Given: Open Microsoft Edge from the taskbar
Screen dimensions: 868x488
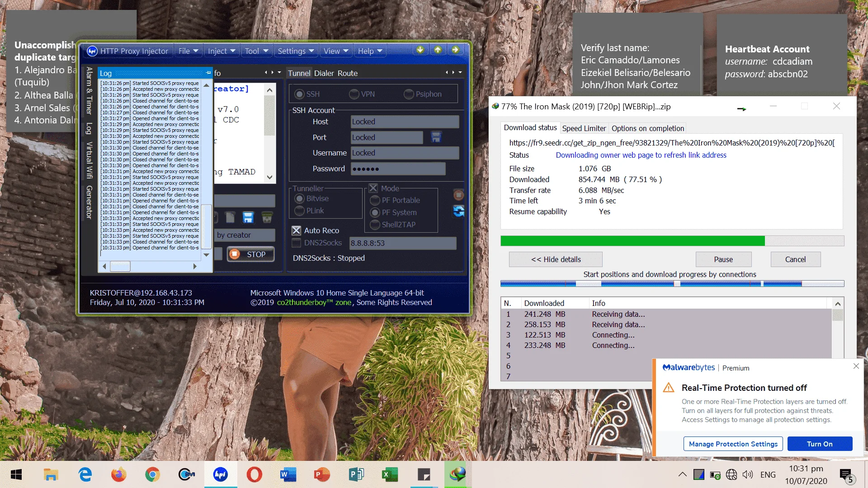Looking at the screenshot, I should pos(85,474).
